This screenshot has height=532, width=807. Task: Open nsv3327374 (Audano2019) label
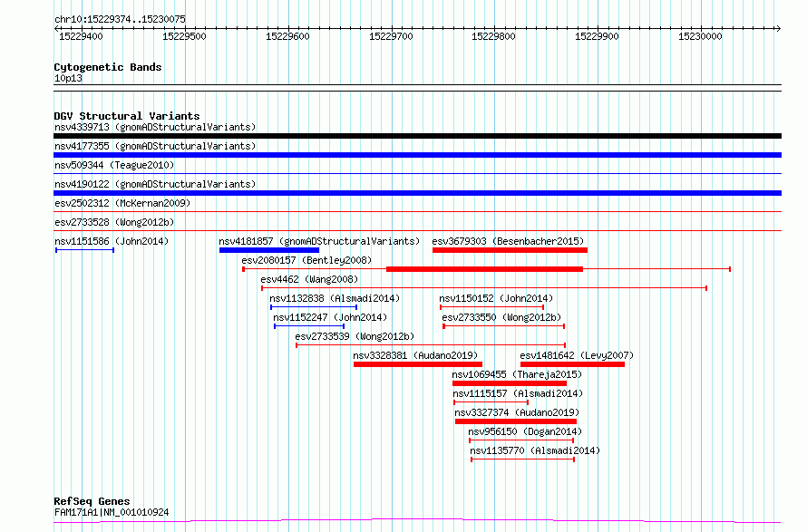click(x=517, y=412)
